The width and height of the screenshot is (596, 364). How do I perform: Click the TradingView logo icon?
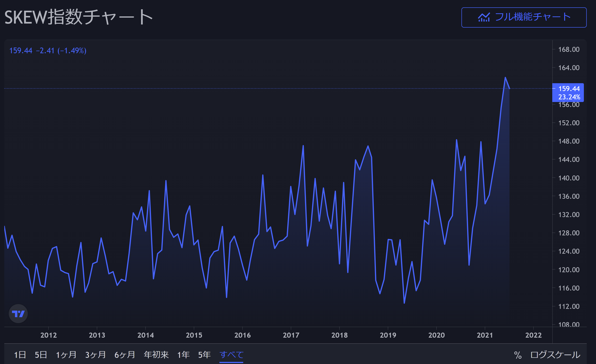(18, 314)
